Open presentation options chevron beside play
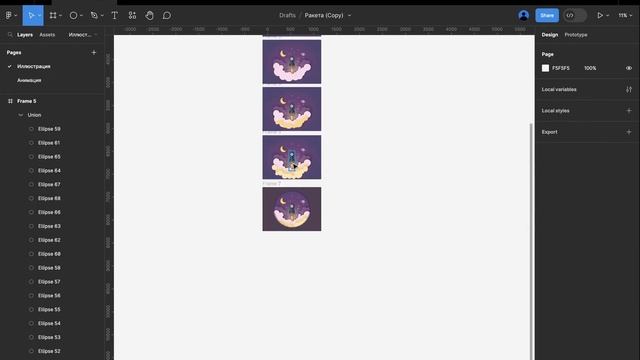The width and height of the screenshot is (640, 360). click(x=608, y=16)
